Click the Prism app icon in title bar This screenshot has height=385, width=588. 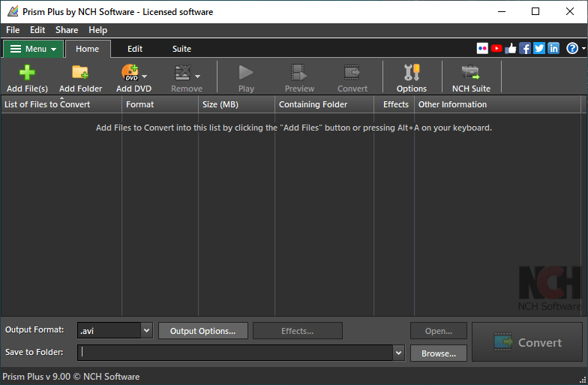pyautogui.click(x=13, y=12)
